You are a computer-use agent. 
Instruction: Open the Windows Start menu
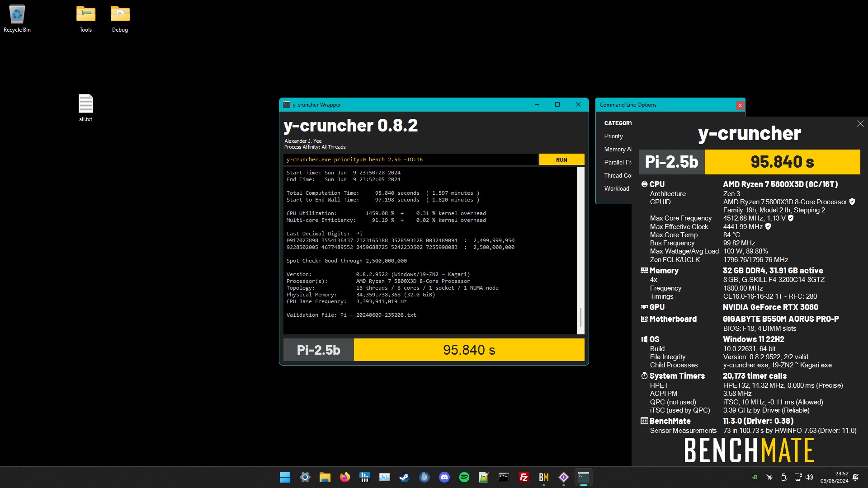(x=285, y=477)
